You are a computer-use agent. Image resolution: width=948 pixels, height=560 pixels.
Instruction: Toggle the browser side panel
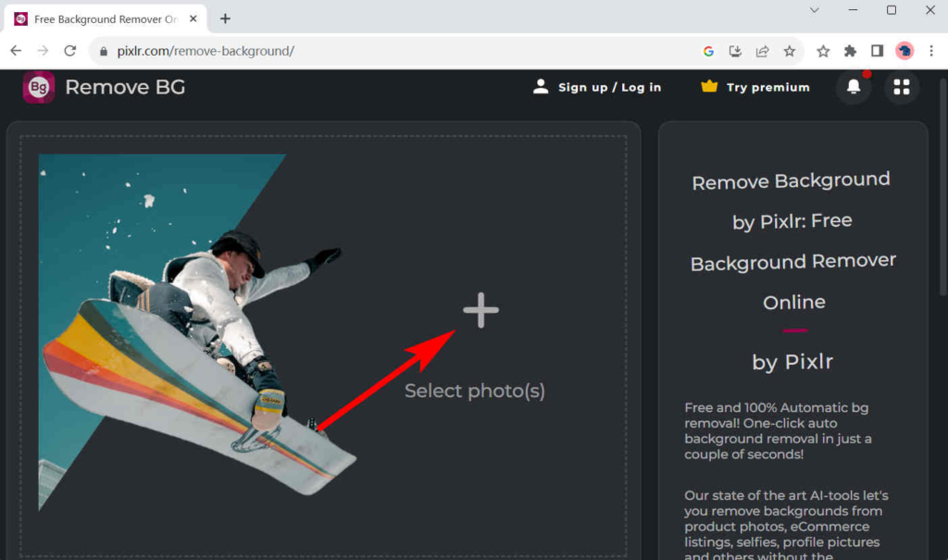pos(877,51)
